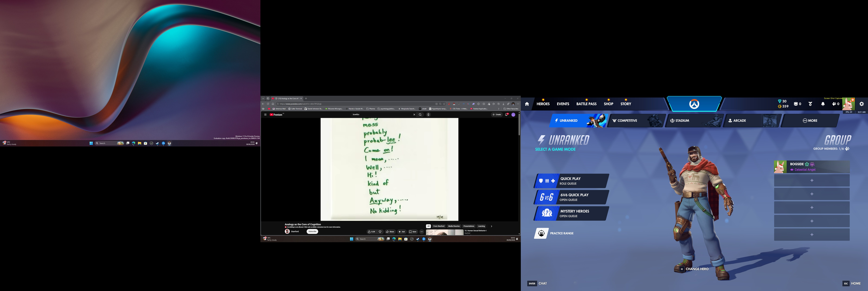Open the Overwatch social friends icon
Viewport: 868px width, 291px height.
pyautogui.click(x=835, y=104)
